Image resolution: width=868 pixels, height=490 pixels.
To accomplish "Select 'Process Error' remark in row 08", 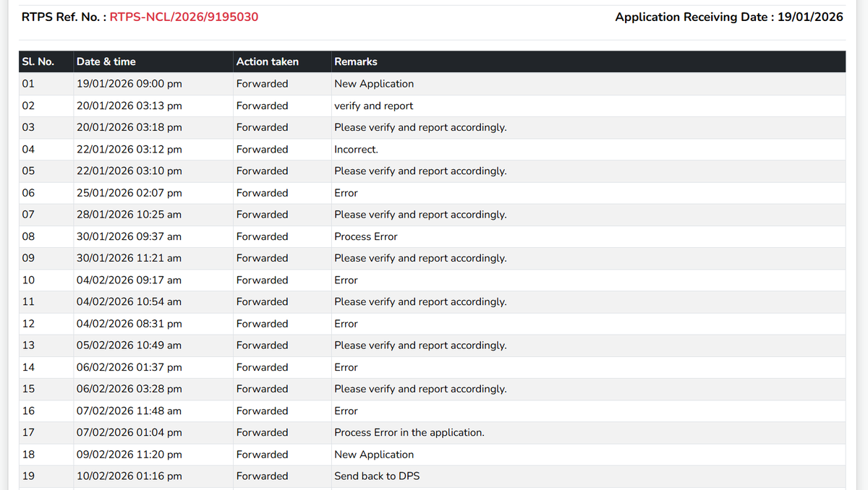I will pos(366,236).
